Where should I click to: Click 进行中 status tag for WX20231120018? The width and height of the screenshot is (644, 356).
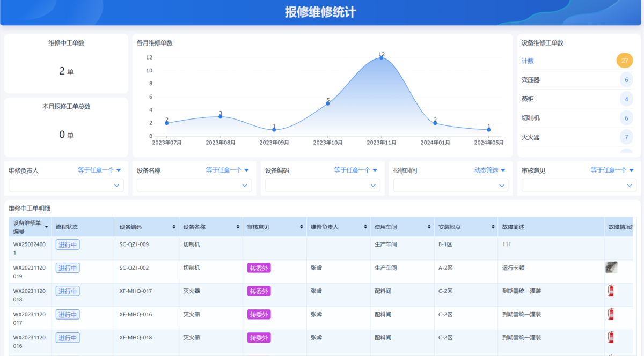[68, 291]
